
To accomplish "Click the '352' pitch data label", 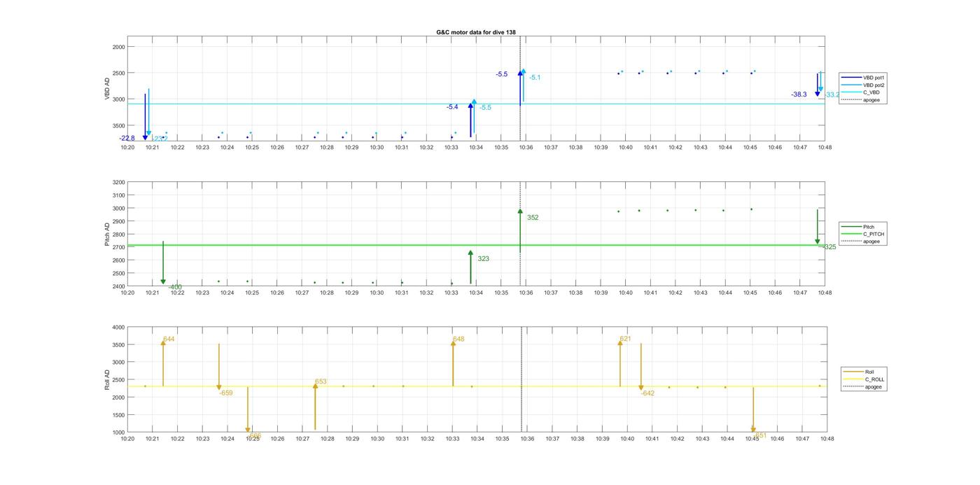I will coord(533,218).
